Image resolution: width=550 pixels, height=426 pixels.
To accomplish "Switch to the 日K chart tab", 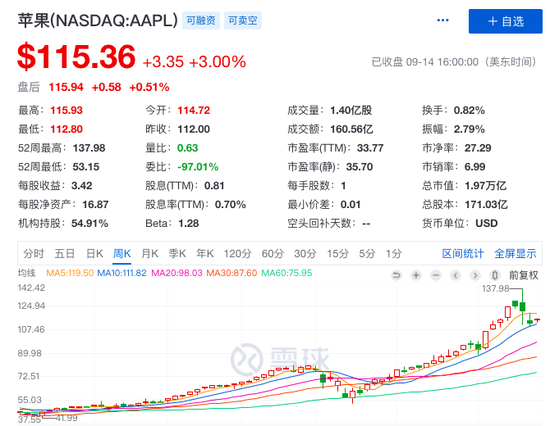I will pyautogui.click(x=95, y=253).
